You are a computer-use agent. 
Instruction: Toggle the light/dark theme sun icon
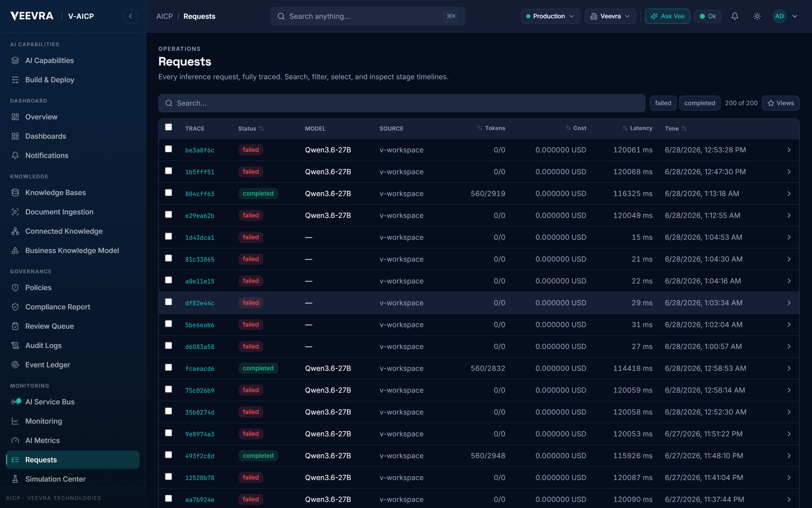pos(757,16)
